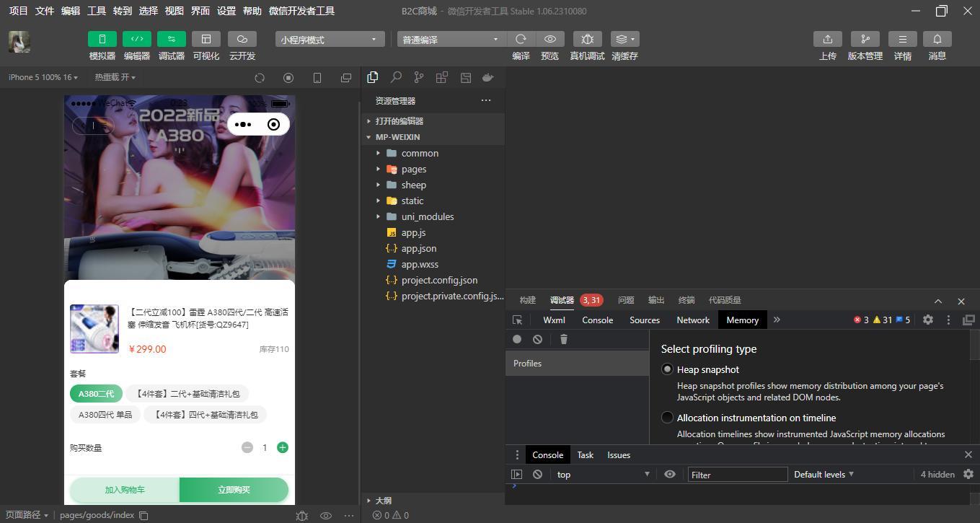
Task: Click the Memory record circle button
Action: 517,339
